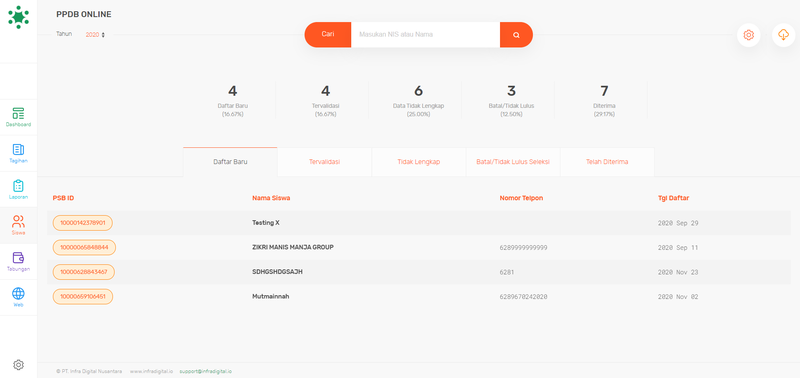This screenshot has height=378, width=800.
Task: Focus the NIS atau Nama search field
Action: [x=426, y=35]
